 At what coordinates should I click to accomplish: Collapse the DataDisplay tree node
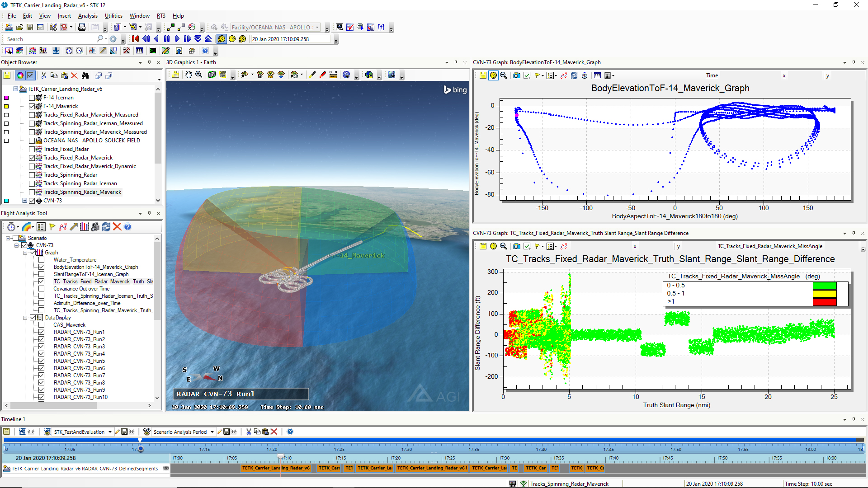pos(25,318)
